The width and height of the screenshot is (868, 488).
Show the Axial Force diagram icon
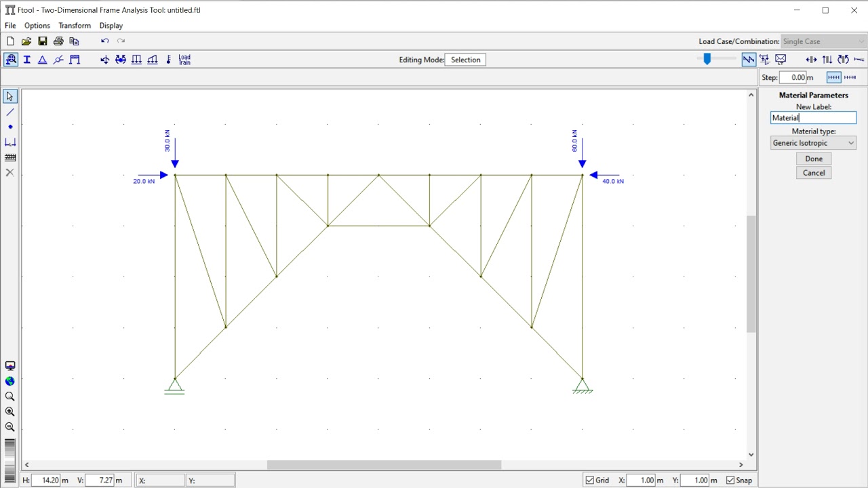(811, 60)
